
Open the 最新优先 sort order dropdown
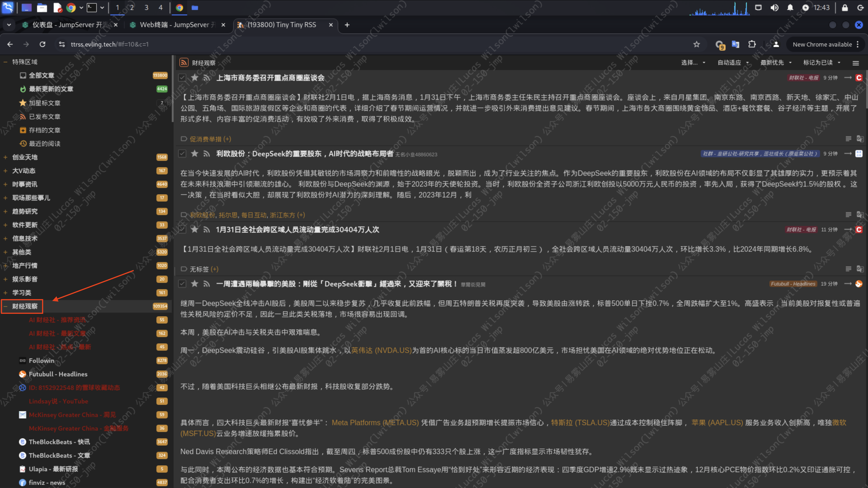coord(776,63)
